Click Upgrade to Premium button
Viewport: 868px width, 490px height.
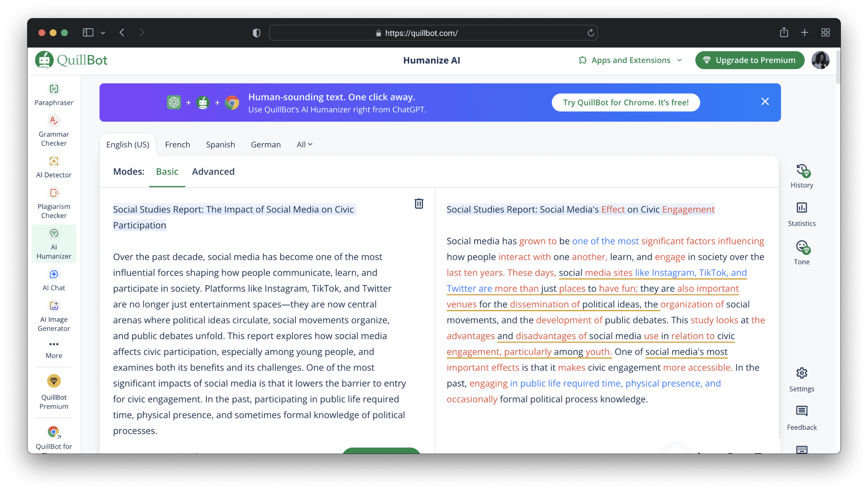750,60
